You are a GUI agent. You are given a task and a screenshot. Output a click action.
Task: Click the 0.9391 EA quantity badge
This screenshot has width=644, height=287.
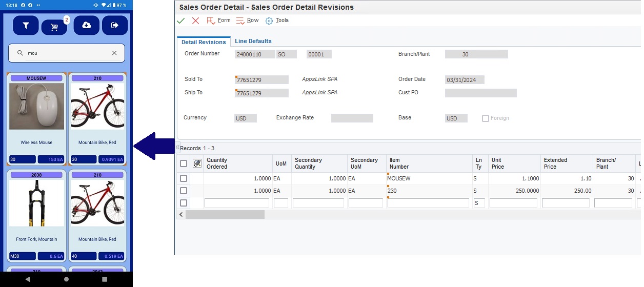[111, 159]
